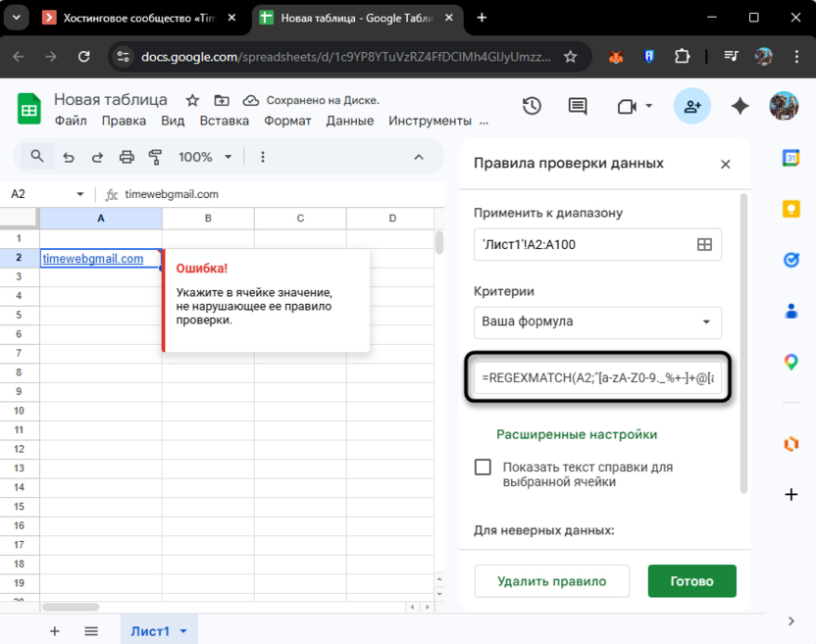This screenshot has height=644, width=816.
Task: Enable 'Показать текст справки' checkbox
Action: click(483, 467)
